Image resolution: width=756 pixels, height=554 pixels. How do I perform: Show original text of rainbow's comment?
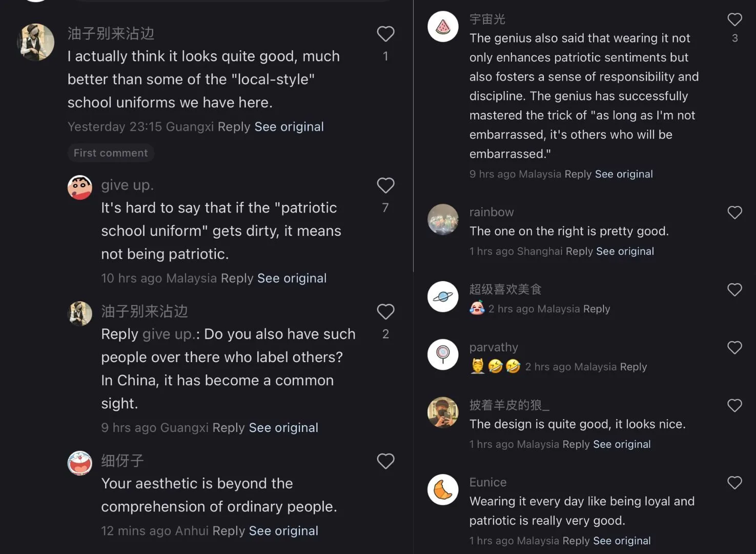pos(625,251)
